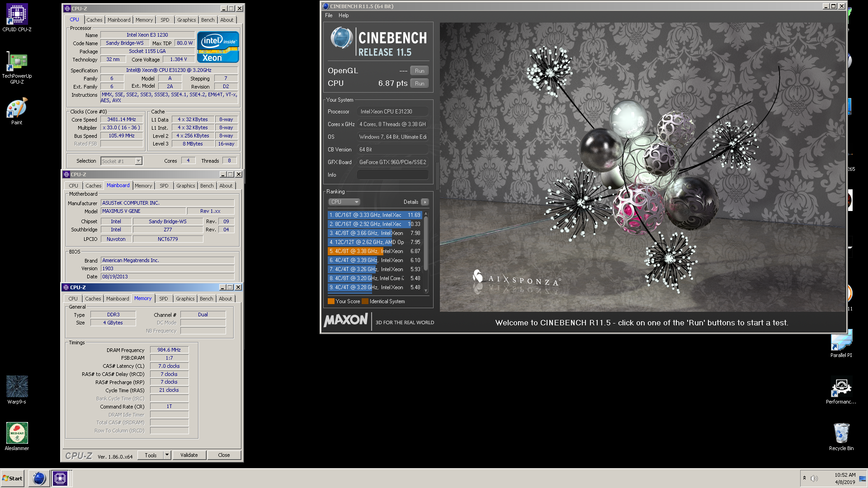Open Bench tab in top CPU-Z window

[208, 20]
